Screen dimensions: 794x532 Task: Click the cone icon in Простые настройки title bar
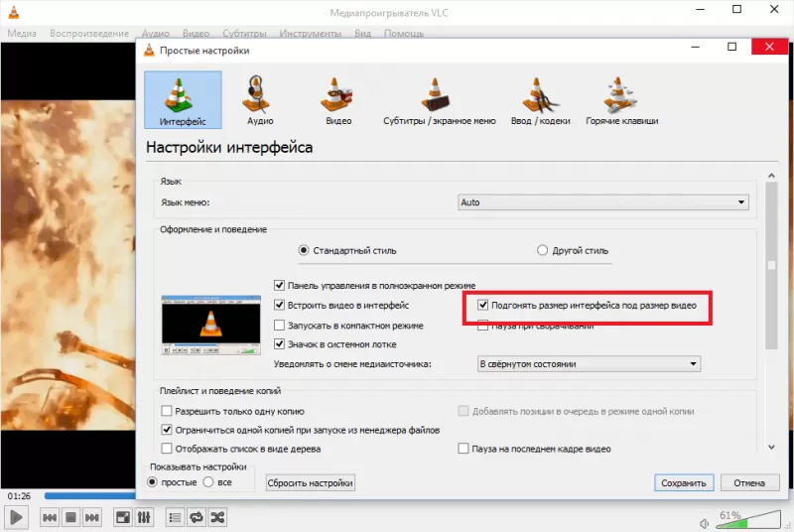[x=149, y=50]
